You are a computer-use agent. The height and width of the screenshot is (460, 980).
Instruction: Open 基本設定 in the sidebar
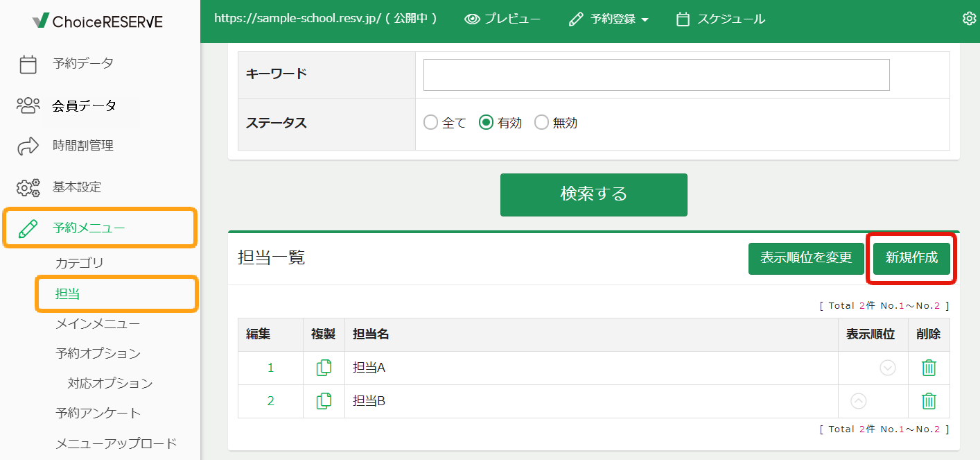pos(77,187)
